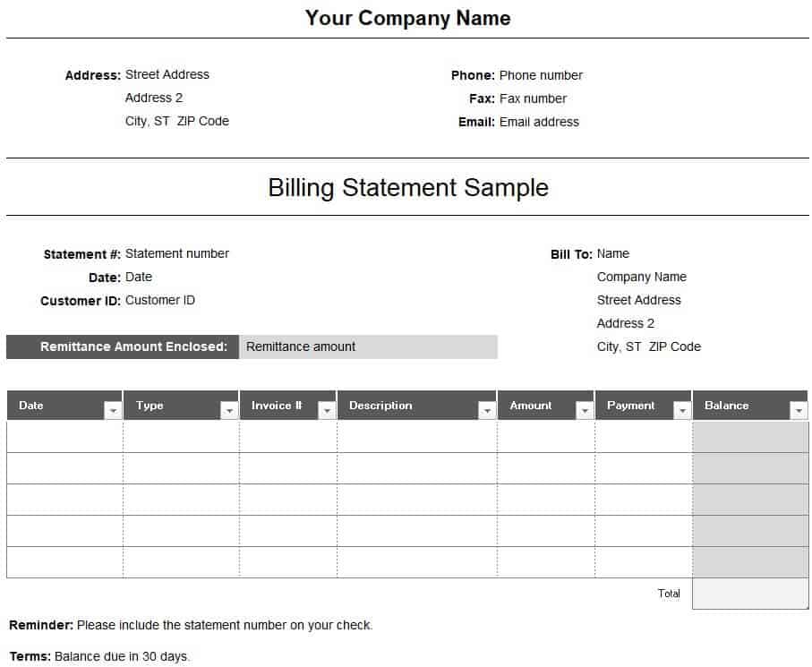
Task: Select the Street Address field under Address
Action: pos(167,75)
